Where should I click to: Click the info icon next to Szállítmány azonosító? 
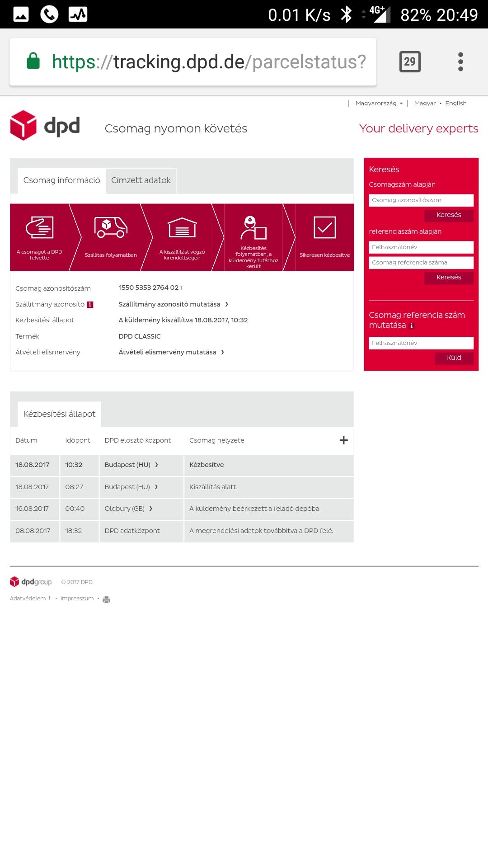[90, 305]
